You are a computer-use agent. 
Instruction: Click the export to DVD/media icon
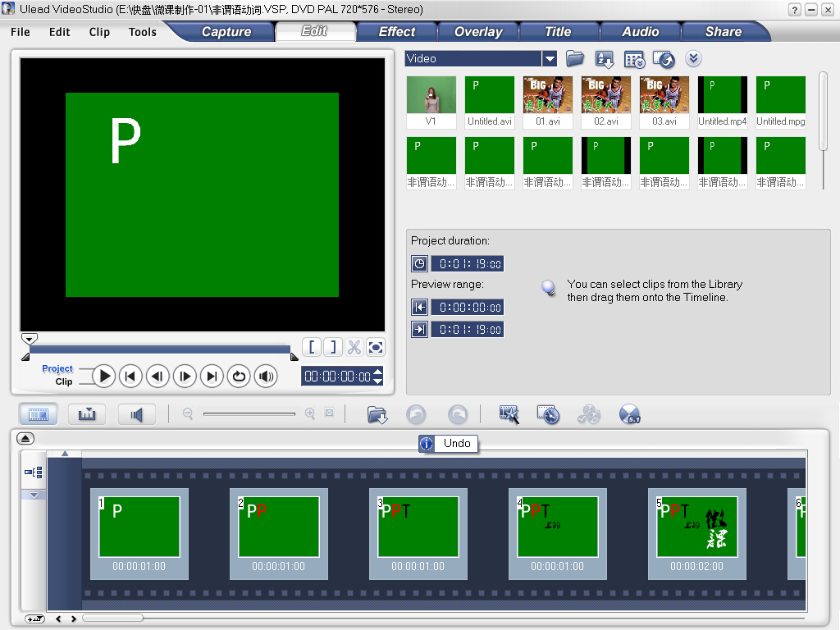664,59
